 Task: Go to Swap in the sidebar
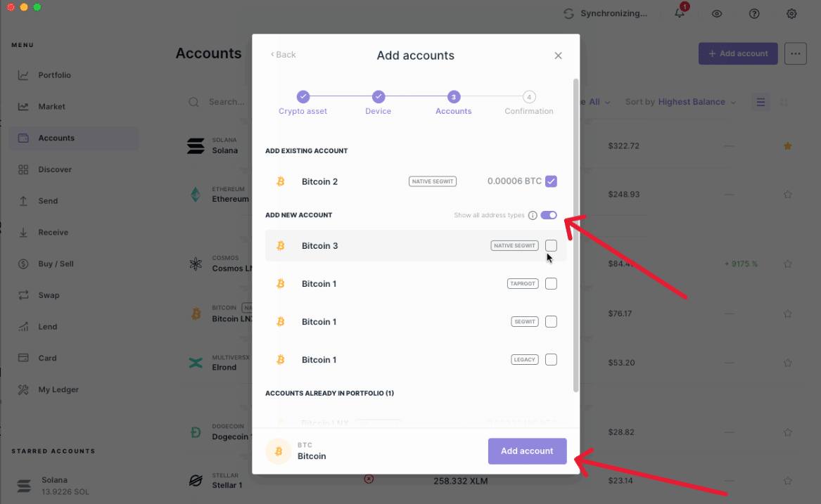tap(49, 295)
